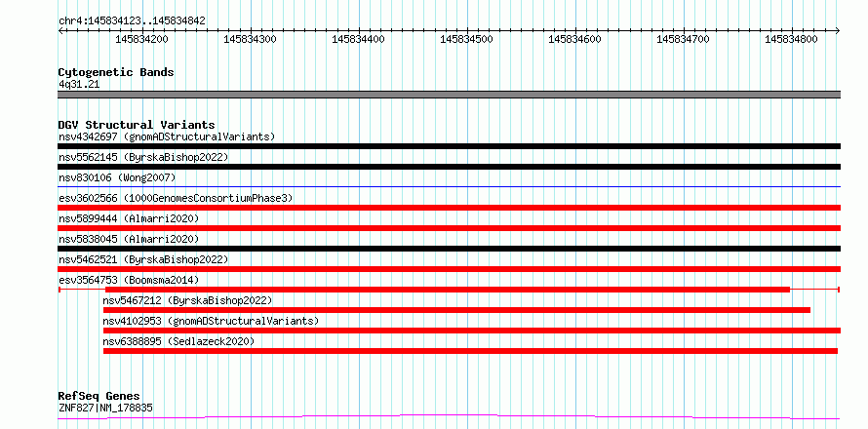Screen dimensions: 868x429
Task: Click the red bar for nsv5899444
Action: coord(450,228)
